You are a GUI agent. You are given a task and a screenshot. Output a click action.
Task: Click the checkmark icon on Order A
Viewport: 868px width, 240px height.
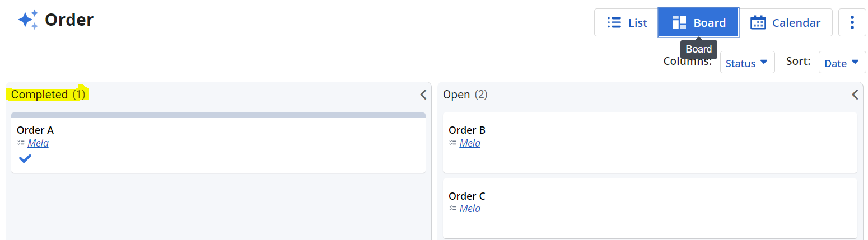[25, 159]
